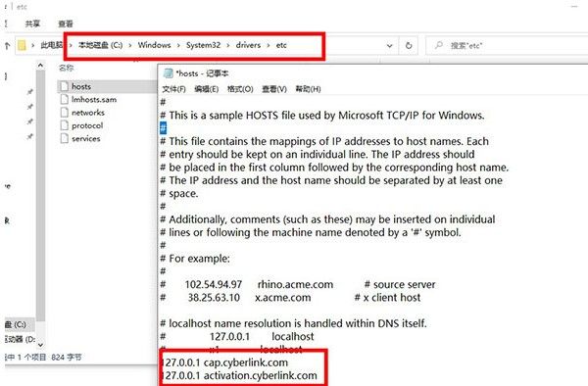Image resolution: width=588 pixels, height=386 pixels.
Task: Open Notepad 编辑(E) menu
Action: click(x=207, y=89)
